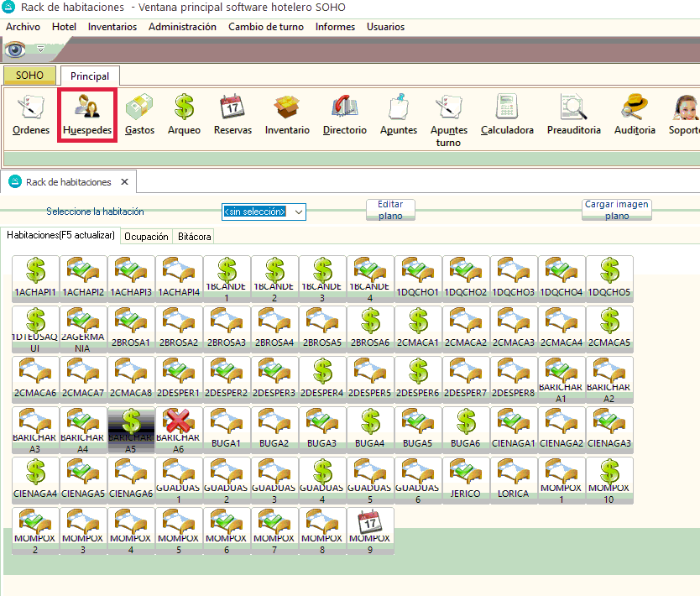Viewport: 700px width, 596px height.
Task: Open the Reservas calendar icon
Action: tap(232, 116)
